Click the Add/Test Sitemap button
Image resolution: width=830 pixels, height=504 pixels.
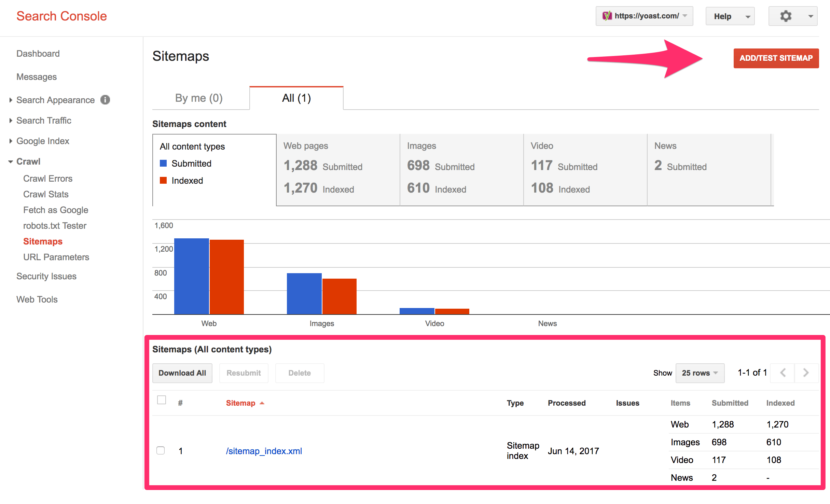pyautogui.click(x=776, y=58)
